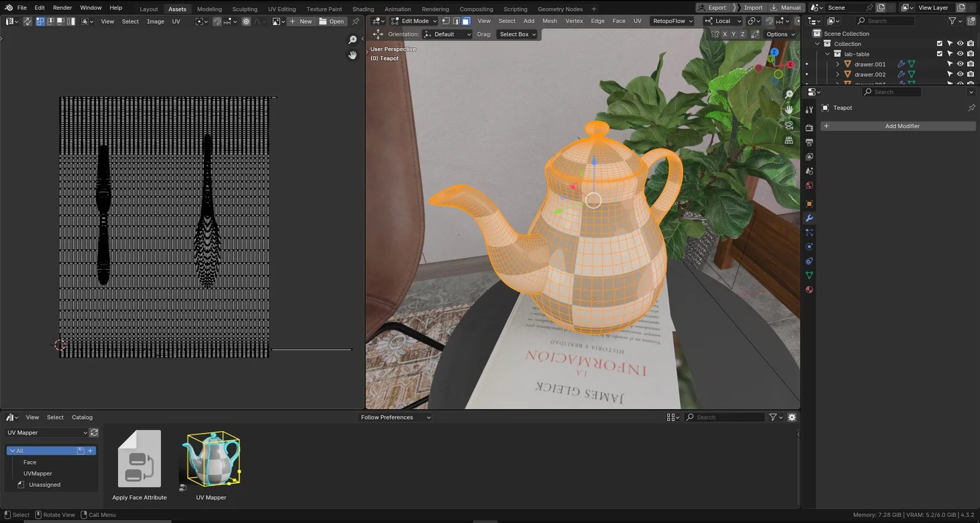Viewport: 980px width, 523px height.
Task: Click the New image button
Action: (x=300, y=21)
